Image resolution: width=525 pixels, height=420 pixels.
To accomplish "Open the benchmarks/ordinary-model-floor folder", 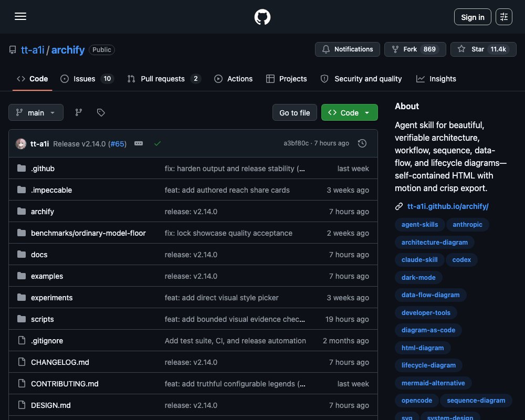I will point(88,233).
